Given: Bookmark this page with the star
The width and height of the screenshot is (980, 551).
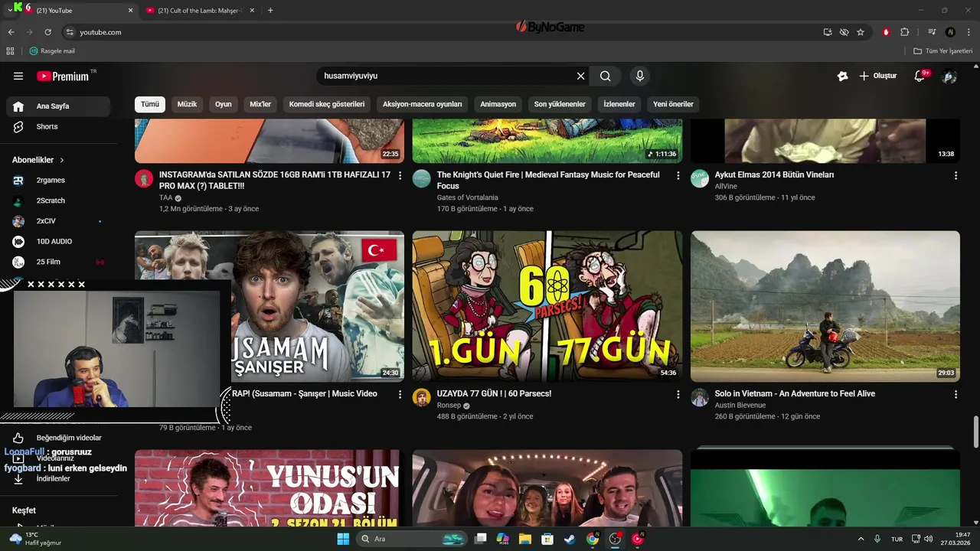Looking at the screenshot, I should (861, 32).
